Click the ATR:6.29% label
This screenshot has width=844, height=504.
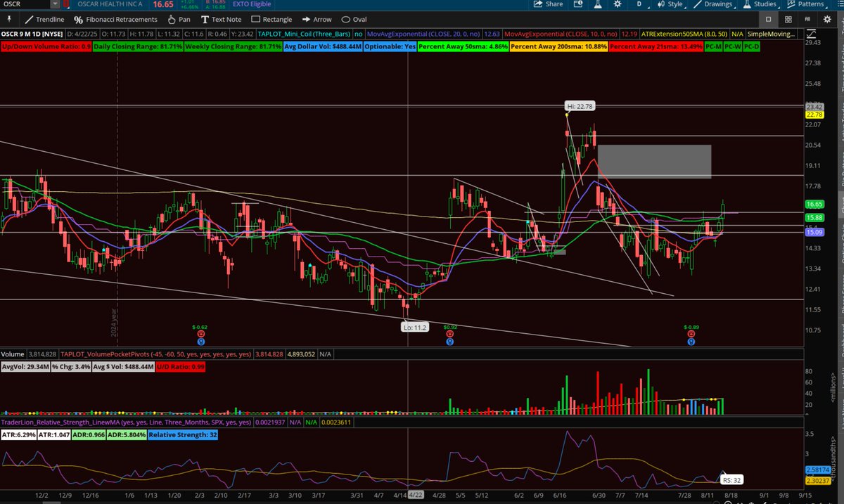[x=19, y=435]
